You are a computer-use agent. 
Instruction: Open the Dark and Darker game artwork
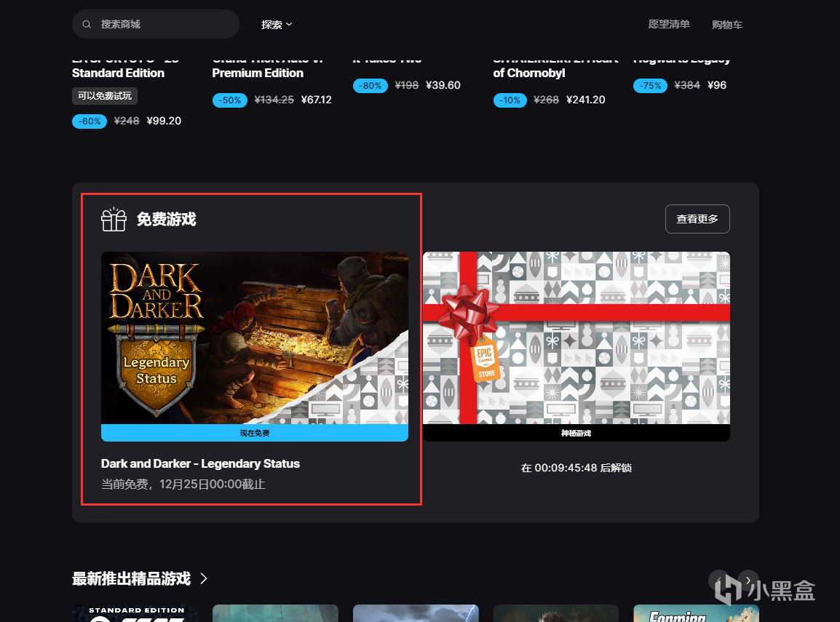(x=255, y=338)
